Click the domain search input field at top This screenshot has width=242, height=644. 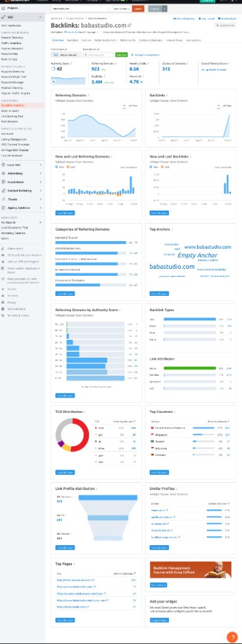click(81, 8)
